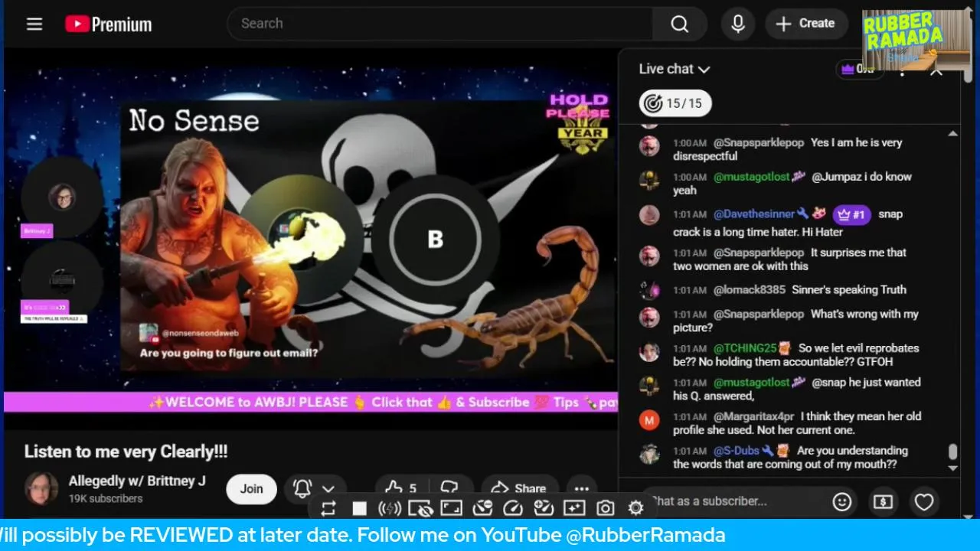980x551 pixels.
Task: Click the wrench moderator icon after @S-Dubs
Action: click(x=767, y=451)
